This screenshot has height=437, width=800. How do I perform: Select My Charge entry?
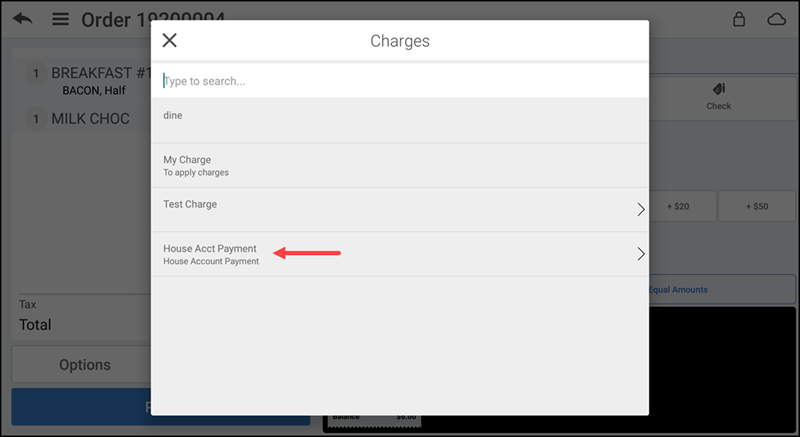coord(400,165)
